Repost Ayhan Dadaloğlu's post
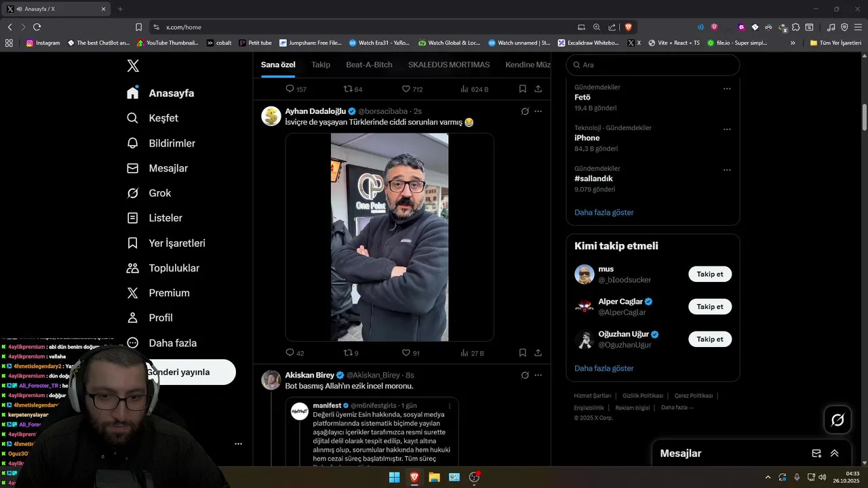 (x=351, y=353)
